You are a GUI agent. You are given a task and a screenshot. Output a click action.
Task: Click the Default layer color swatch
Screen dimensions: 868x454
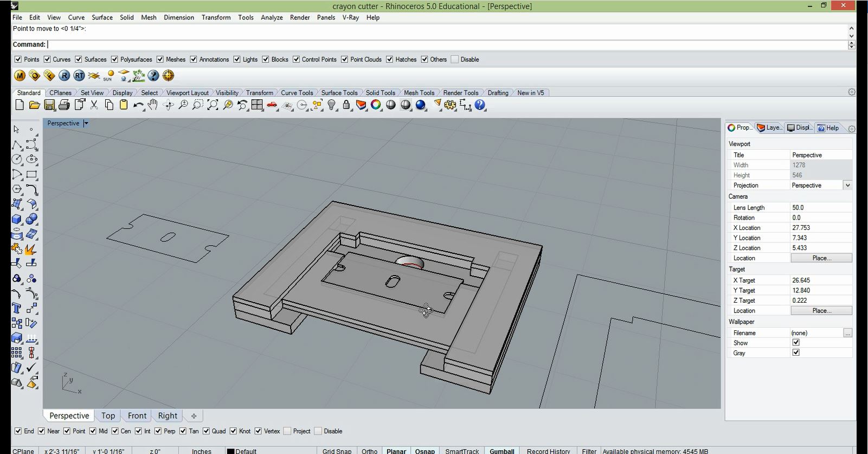coord(230,451)
